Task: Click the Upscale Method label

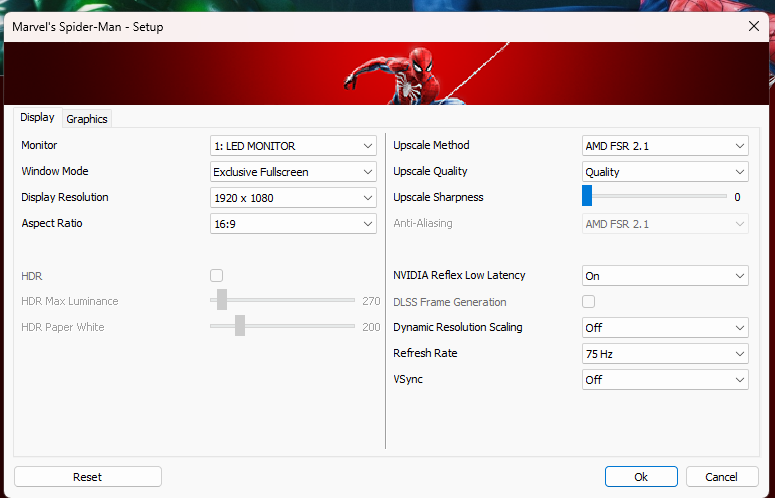Action: tap(431, 145)
